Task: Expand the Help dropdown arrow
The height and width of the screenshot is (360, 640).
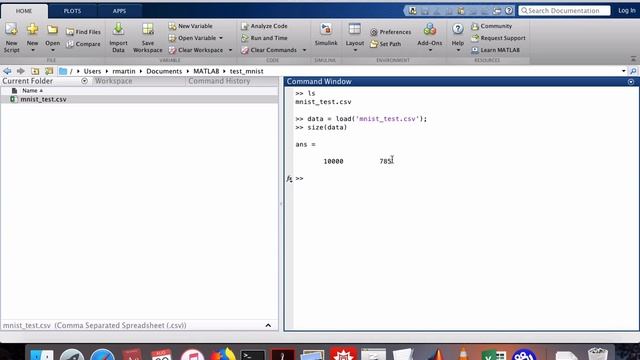Action: point(458,50)
